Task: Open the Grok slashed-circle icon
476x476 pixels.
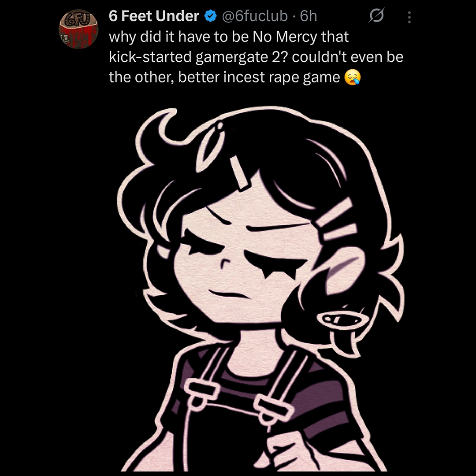Action: 376,15
